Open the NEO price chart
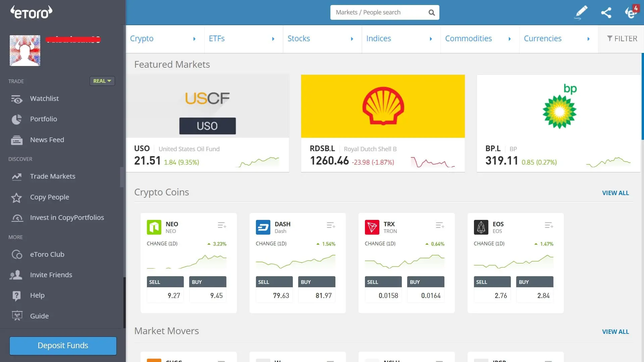Viewport: 644px width, 362px height. [x=186, y=262]
